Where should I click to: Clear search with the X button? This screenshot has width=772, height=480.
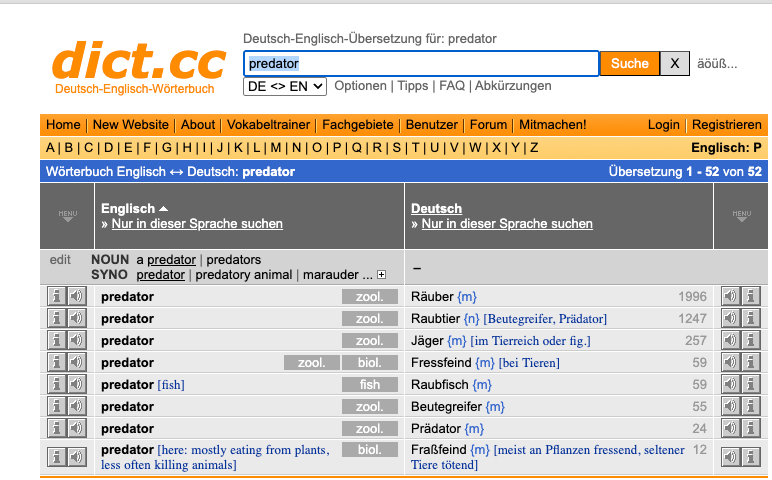(x=675, y=63)
